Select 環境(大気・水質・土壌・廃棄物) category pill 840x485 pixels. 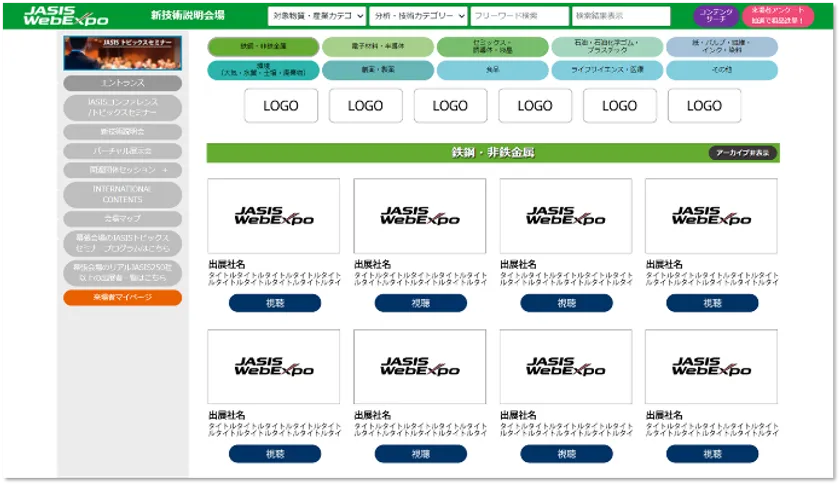[x=263, y=70]
